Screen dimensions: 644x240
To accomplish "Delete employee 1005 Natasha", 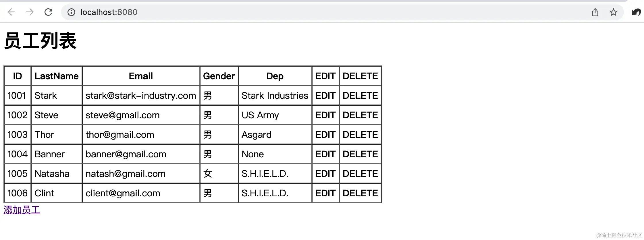I will (x=360, y=174).
